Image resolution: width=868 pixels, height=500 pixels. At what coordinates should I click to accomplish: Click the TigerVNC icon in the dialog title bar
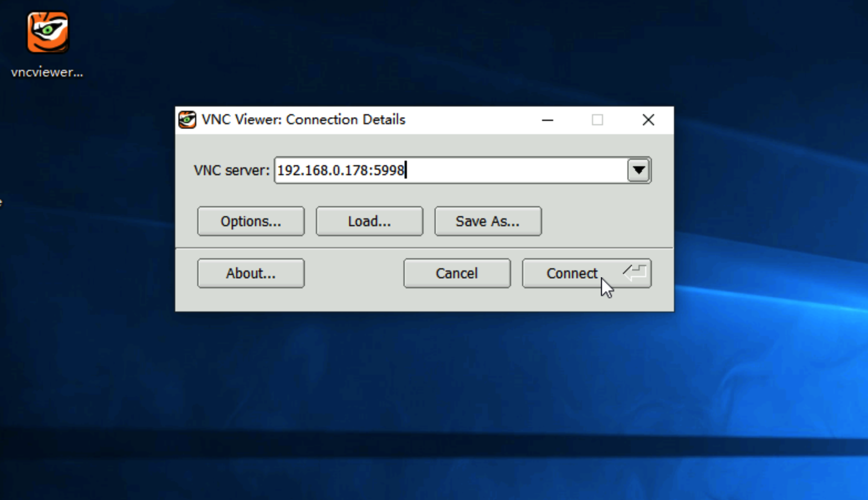click(x=187, y=120)
